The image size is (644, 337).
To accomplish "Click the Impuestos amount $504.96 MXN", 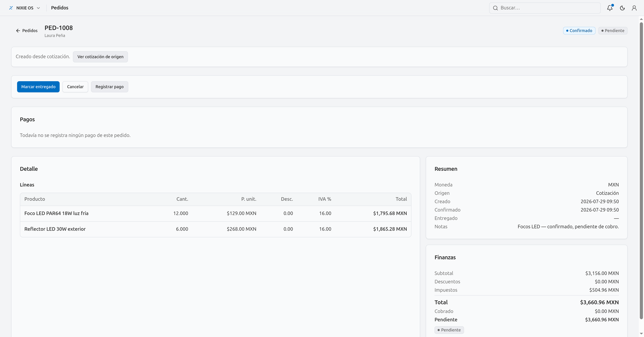I will [x=604, y=290].
